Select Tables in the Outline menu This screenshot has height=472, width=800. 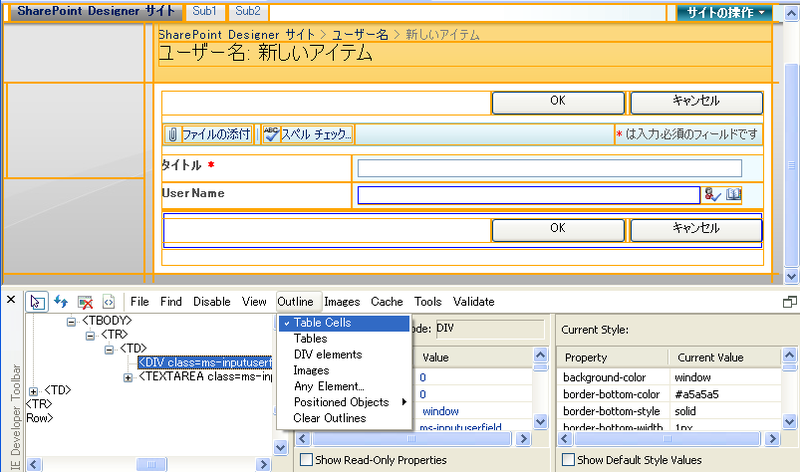tap(344, 338)
